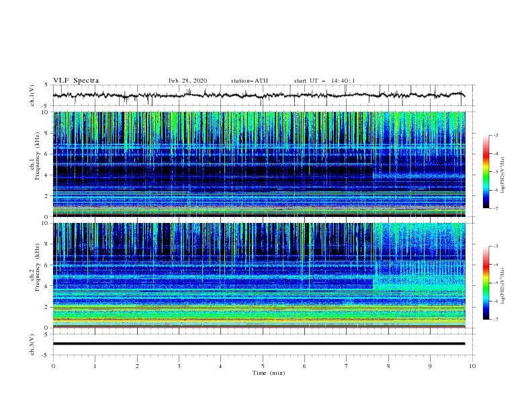This screenshot has height=411, width=532.
Task: Click the "-7" label on ch.2 colorbar
Action: pos(496,320)
